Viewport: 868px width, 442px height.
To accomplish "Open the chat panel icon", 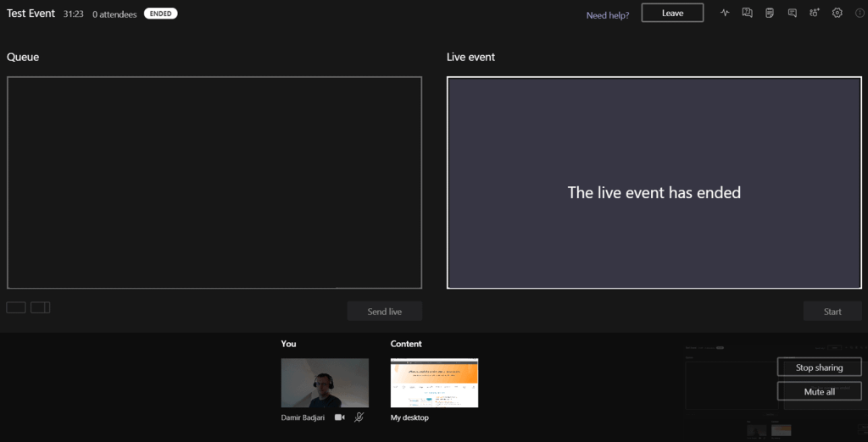I will tap(792, 13).
